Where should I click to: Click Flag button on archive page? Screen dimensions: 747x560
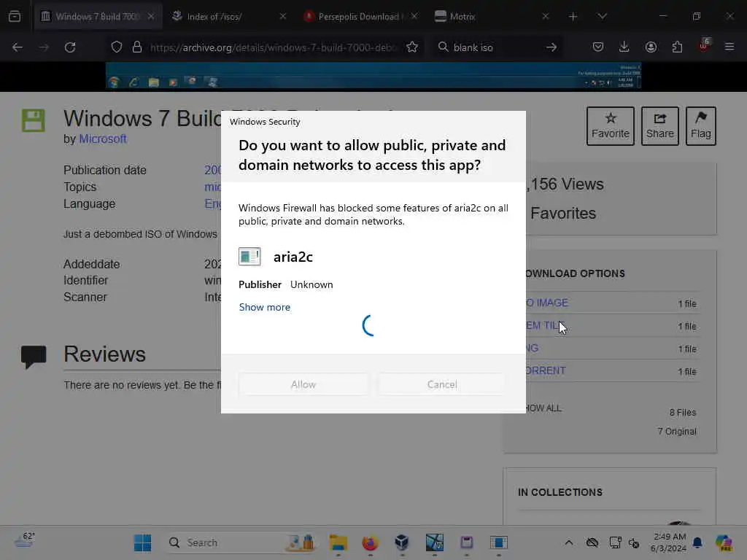[701, 126]
